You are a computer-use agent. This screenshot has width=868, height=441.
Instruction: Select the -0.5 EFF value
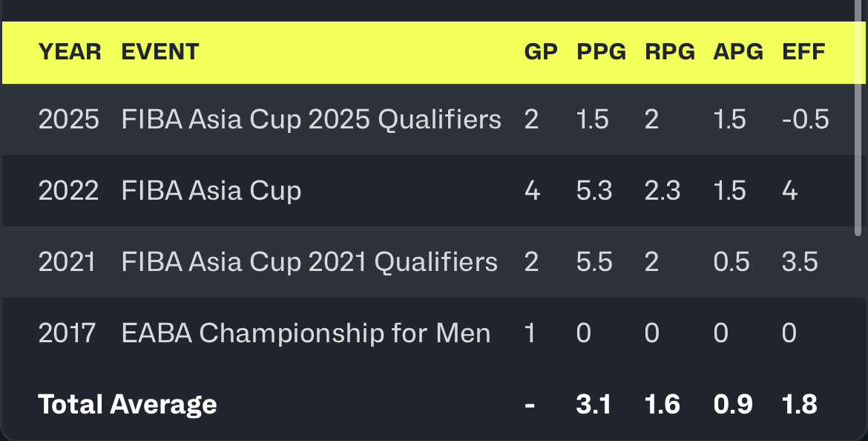click(805, 120)
